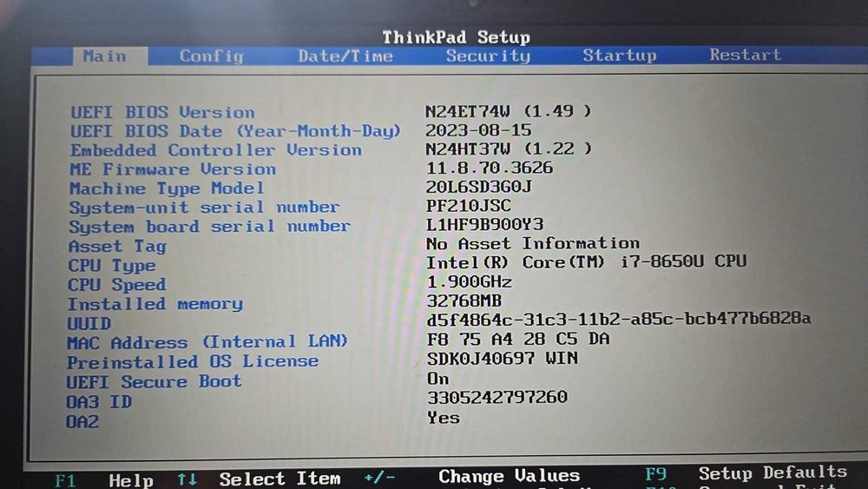Click the UEFI BIOS Date label
The width and height of the screenshot is (868, 489).
click(235, 131)
